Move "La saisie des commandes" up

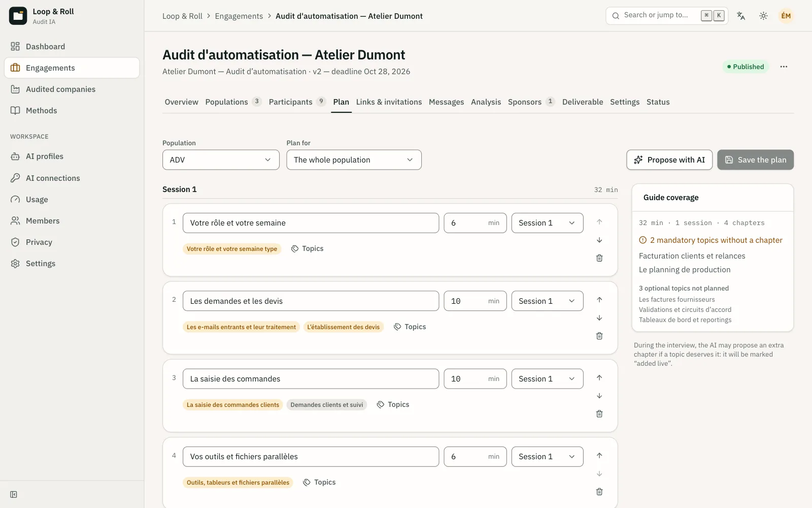[599, 377]
